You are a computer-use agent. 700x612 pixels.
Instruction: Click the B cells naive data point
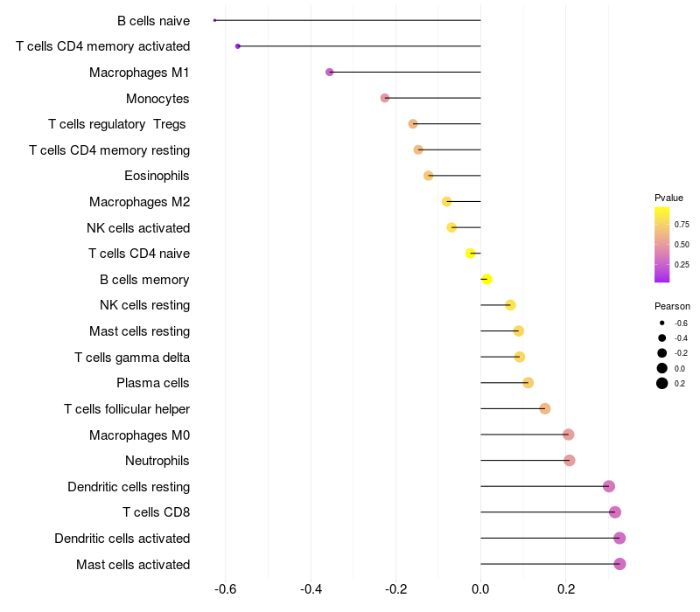point(215,20)
